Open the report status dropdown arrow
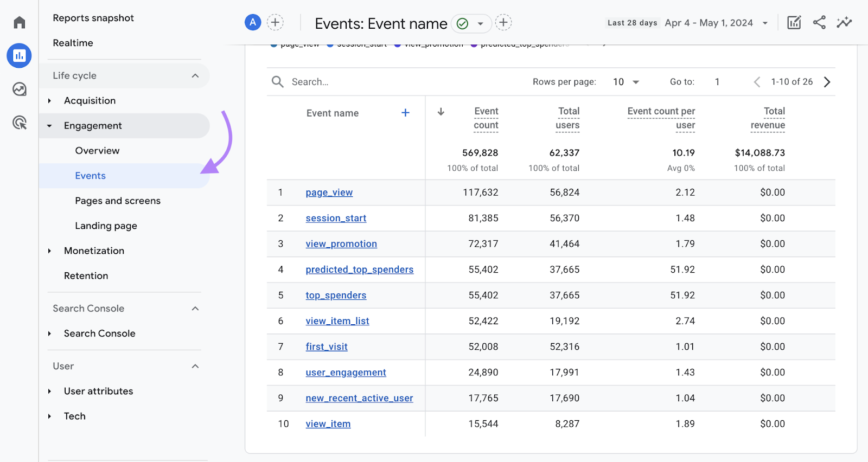 pyautogui.click(x=480, y=24)
